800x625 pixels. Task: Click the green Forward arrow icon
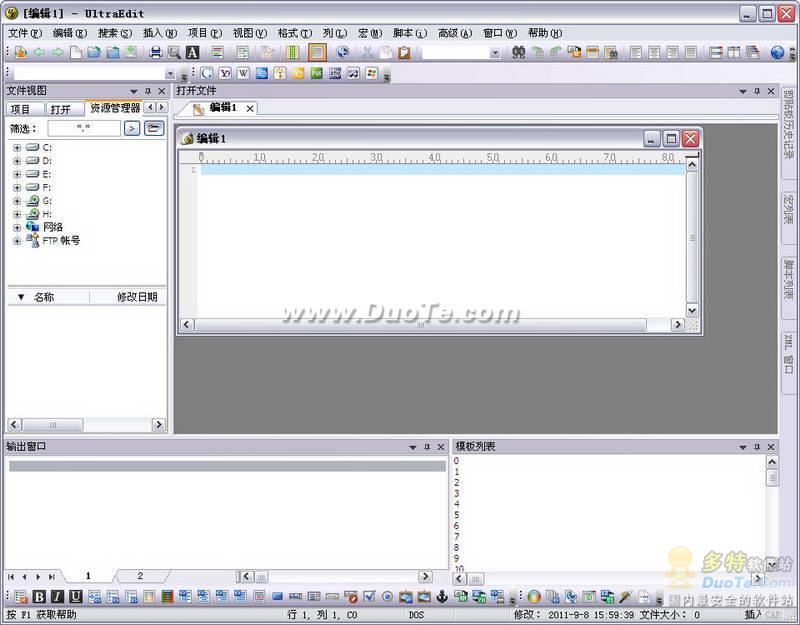pos(57,53)
